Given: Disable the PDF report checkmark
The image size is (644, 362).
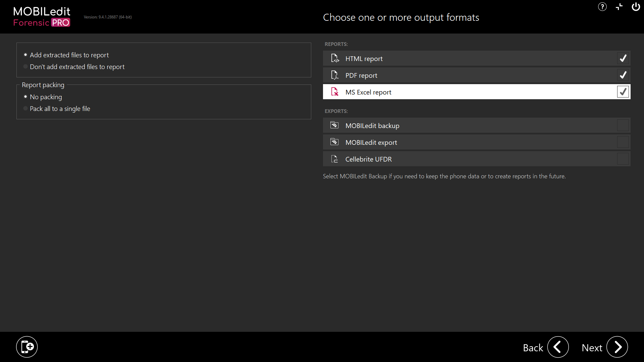Looking at the screenshot, I should point(623,75).
